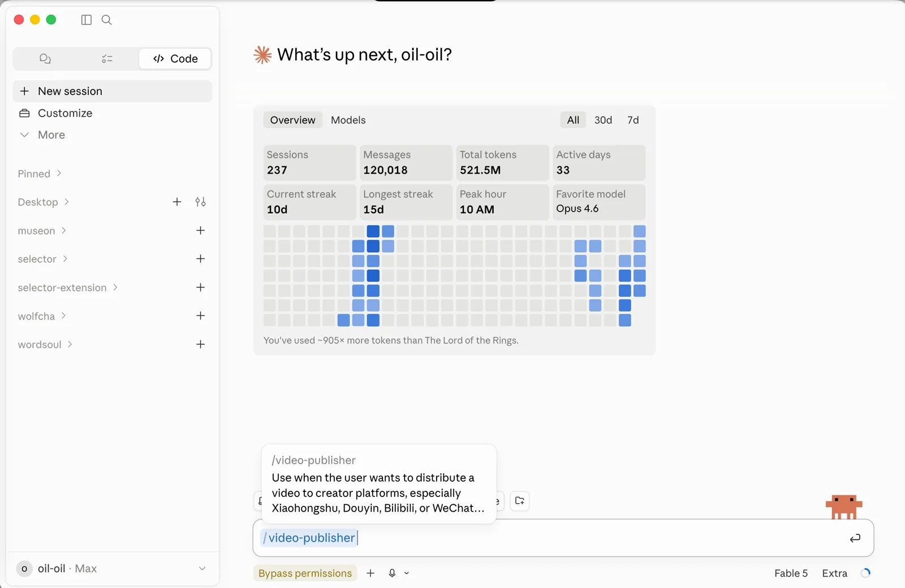
Task: Click the add-folder icon above the prompt
Action: tap(520, 501)
